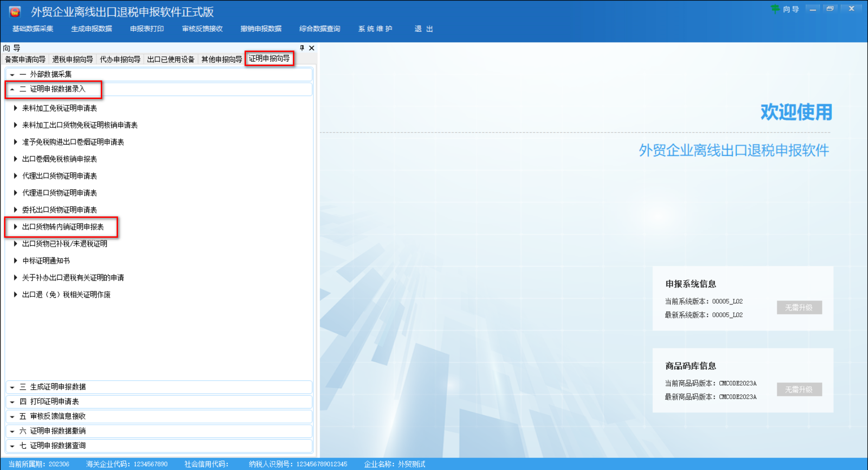
Task: Switch to the 退税申报向导 tab
Action: coord(74,59)
